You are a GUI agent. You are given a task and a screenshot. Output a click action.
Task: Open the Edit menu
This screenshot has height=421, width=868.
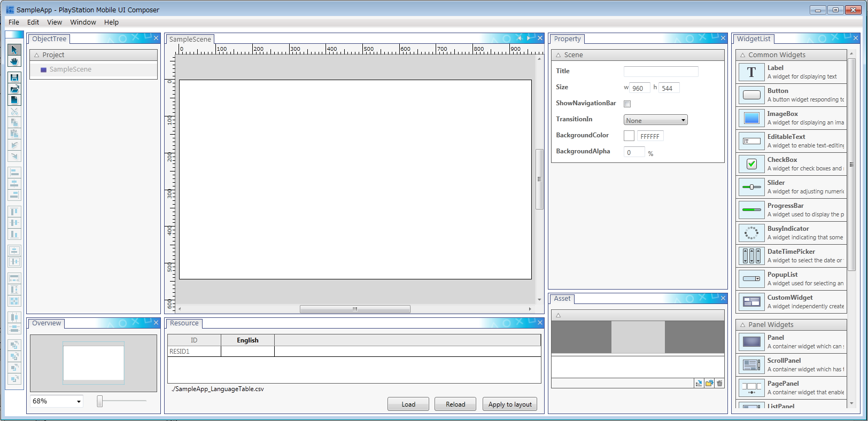[x=33, y=22]
